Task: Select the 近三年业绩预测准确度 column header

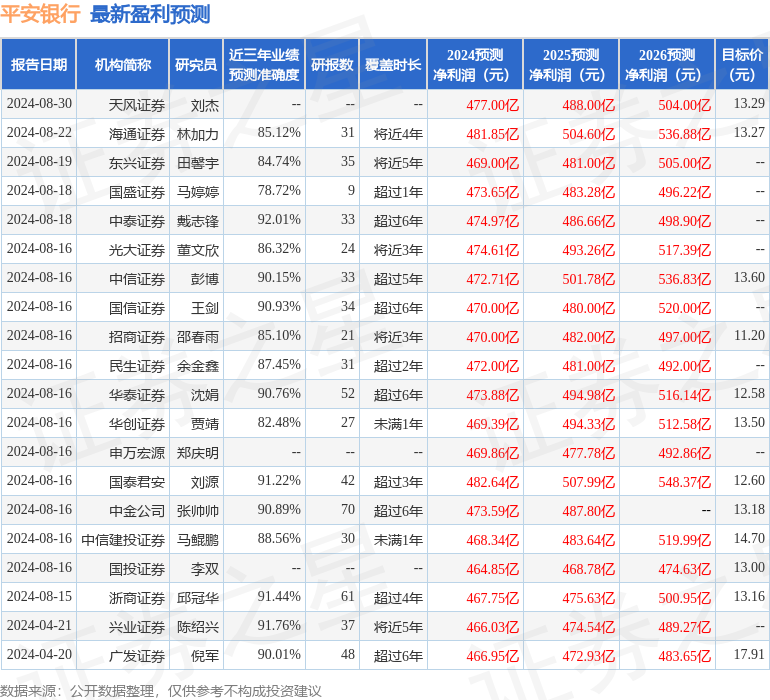Action: (x=264, y=64)
